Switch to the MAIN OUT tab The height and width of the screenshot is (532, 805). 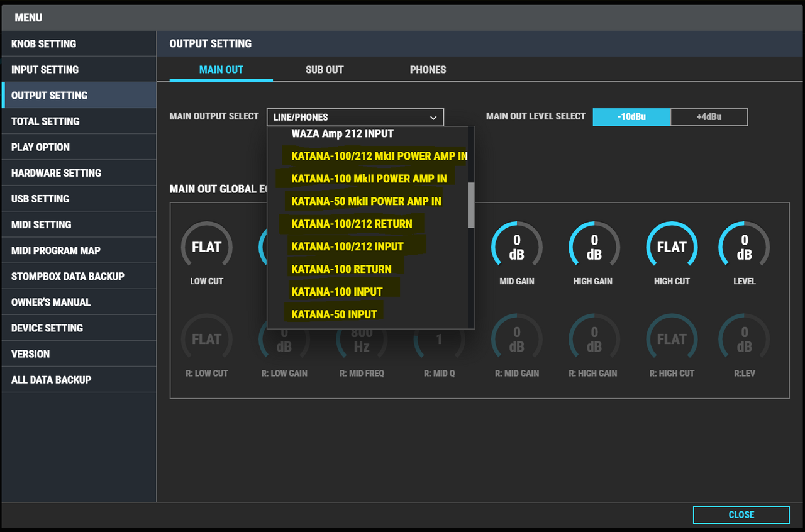221,70
